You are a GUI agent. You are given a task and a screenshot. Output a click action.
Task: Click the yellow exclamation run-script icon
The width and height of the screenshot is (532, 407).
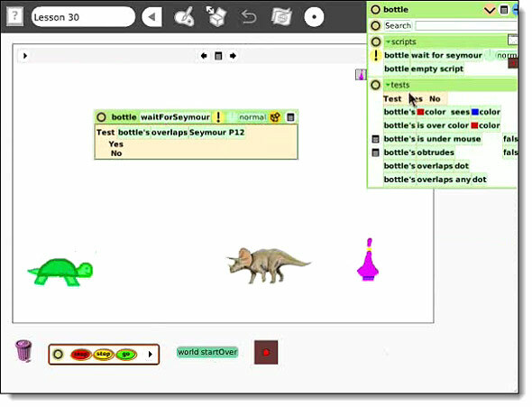pos(218,117)
